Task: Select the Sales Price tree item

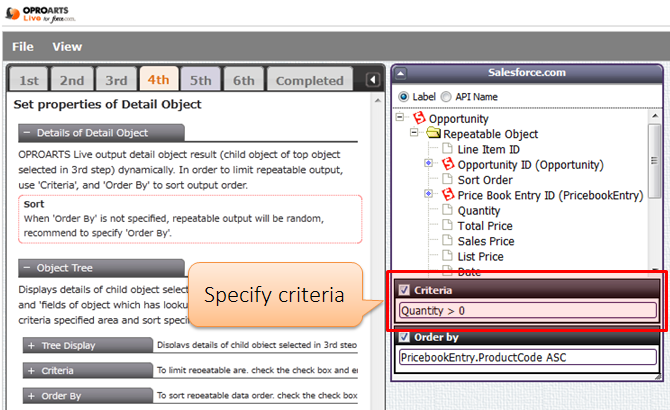Action: click(486, 241)
